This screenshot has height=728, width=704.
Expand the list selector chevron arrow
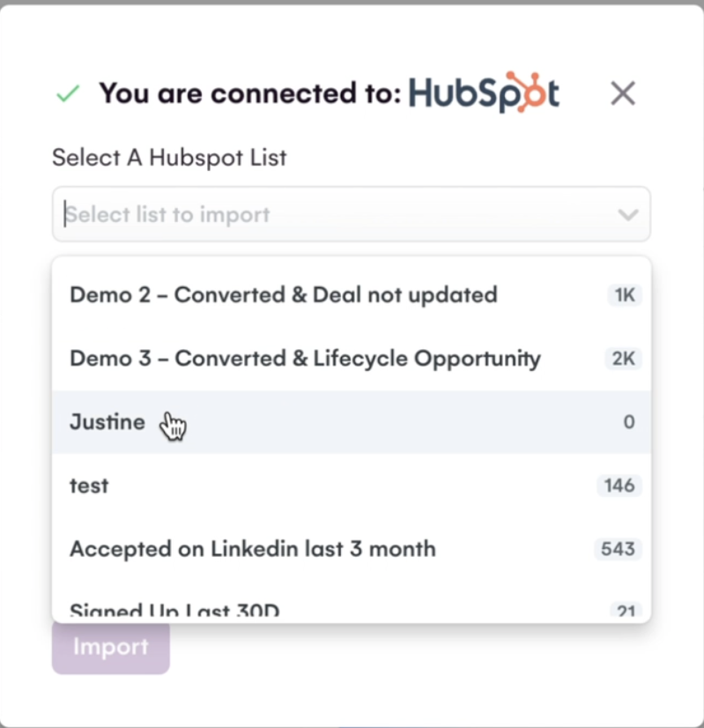point(627,214)
